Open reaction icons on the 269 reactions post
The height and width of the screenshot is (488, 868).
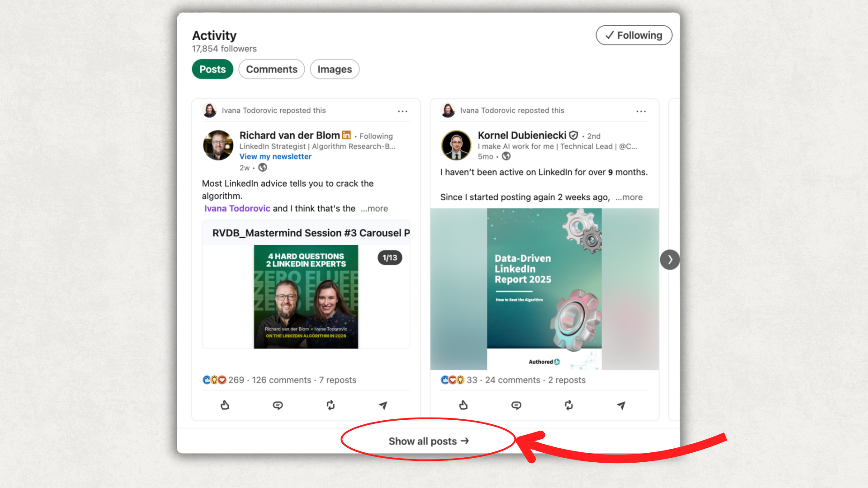pyautogui.click(x=214, y=380)
